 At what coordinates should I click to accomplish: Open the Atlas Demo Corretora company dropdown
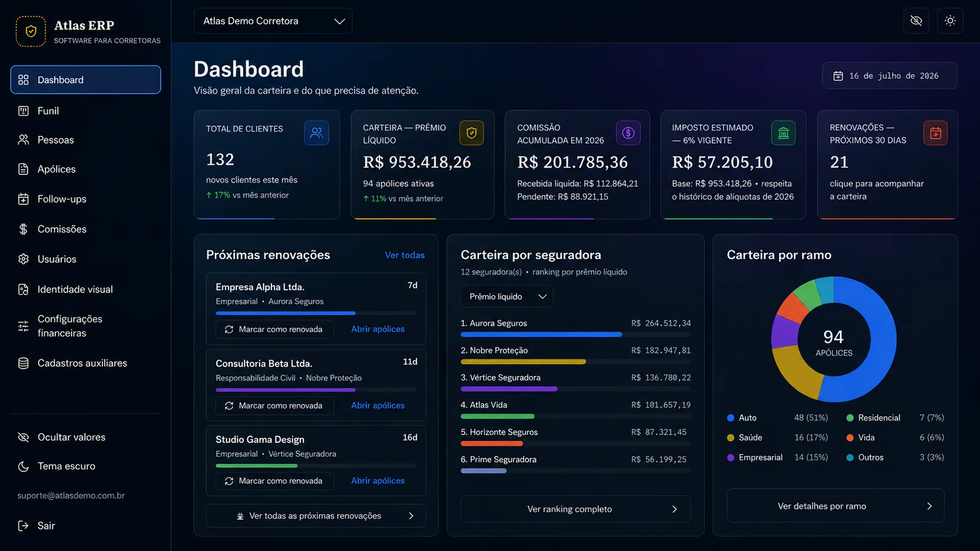(273, 21)
